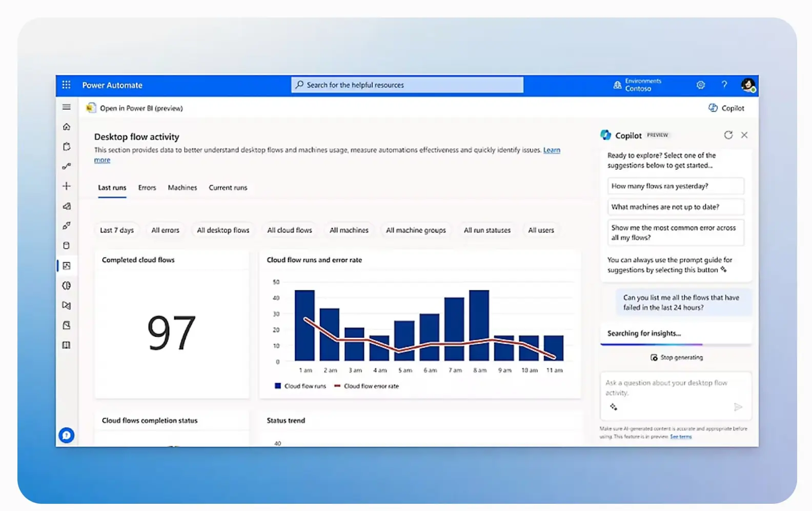Open the app launcher waffle icon
Image resolution: width=812 pixels, height=511 pixels.
66,85
